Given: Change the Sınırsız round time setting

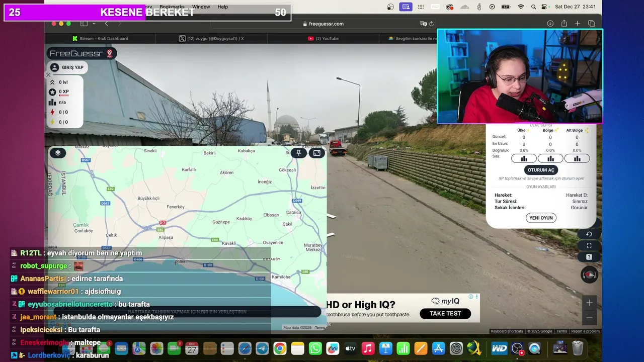Looking at the screenshot, I should tap(580, 201).
